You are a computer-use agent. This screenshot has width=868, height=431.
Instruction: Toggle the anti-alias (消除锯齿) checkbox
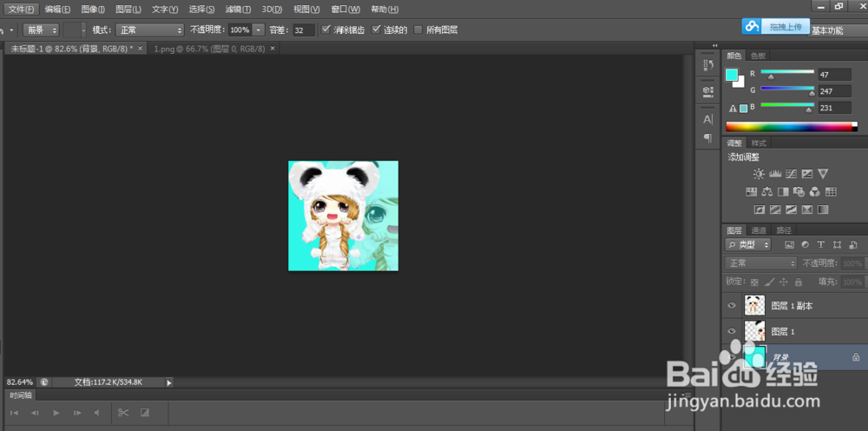point(326,30)
